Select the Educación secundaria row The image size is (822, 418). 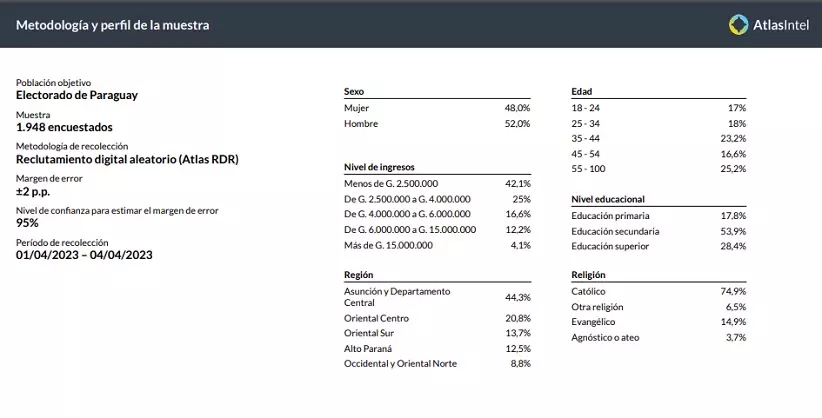(x=658, y=231)
